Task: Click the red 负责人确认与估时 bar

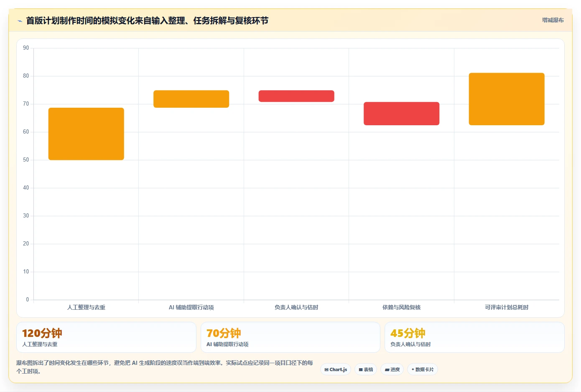Action: 296,96
